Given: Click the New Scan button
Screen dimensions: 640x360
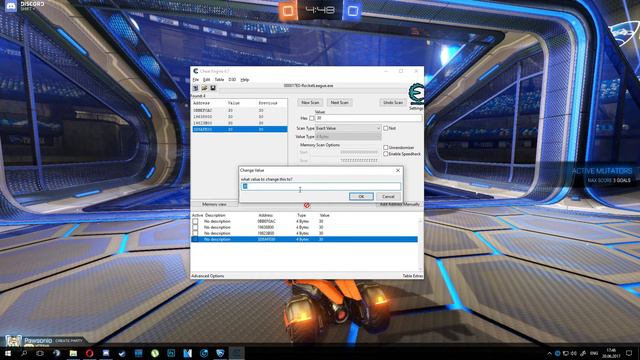Looking at the screenshot, I should (x=310, y=102).
